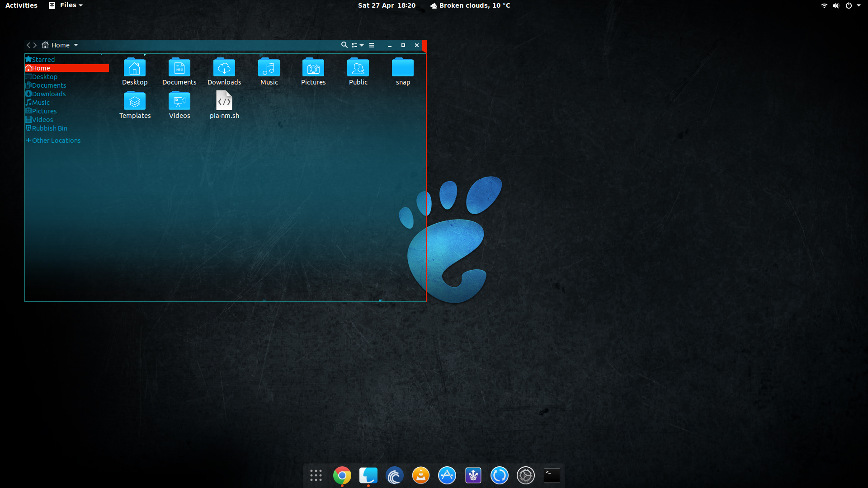This screenshot has height=488, width=868.
Task: Open the Files application menu
Action: click(66, 5)
